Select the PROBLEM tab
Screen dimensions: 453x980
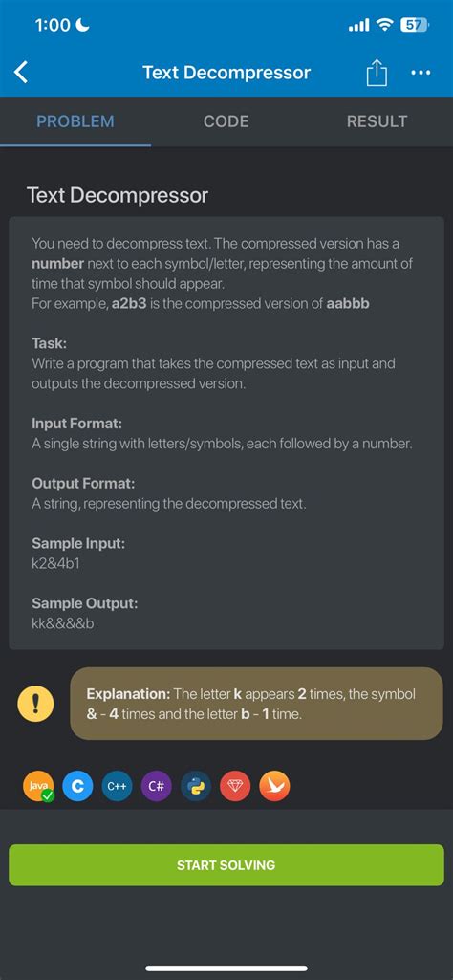pos(75,121)
